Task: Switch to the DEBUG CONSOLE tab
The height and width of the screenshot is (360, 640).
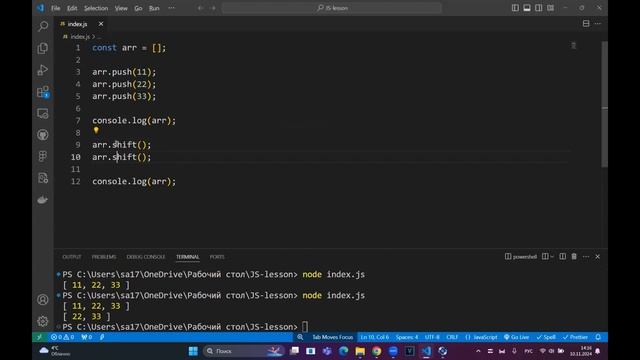Action: coord(146,257)
